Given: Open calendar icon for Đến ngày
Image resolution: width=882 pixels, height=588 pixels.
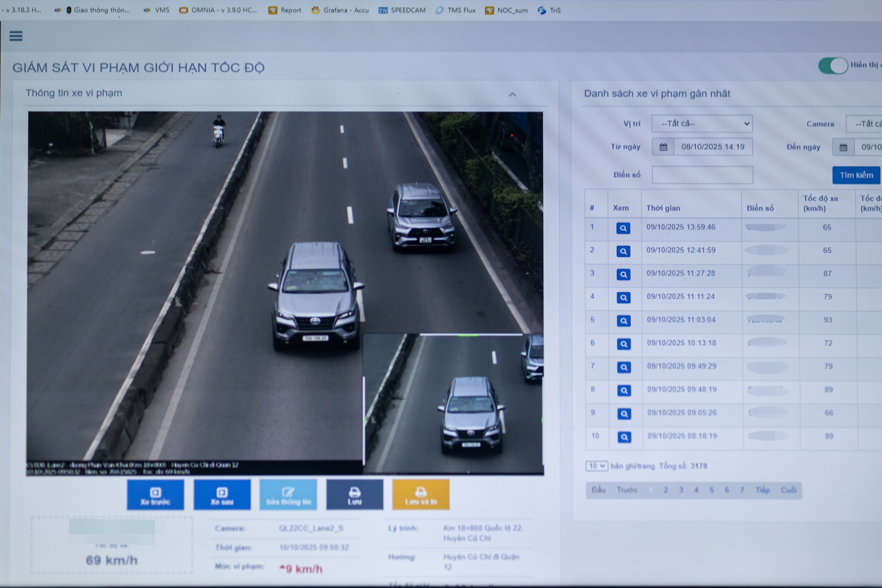Looking at the screenshot, I should click(x=843, y=147).
